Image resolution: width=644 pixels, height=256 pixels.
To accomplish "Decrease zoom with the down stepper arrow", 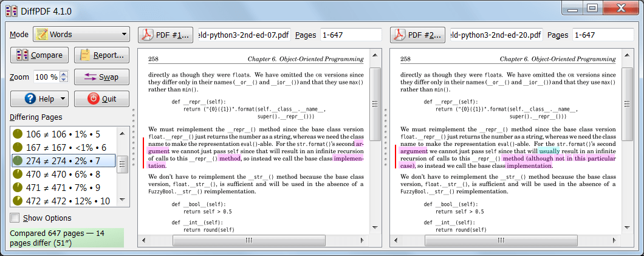I will tap(64, 80).
